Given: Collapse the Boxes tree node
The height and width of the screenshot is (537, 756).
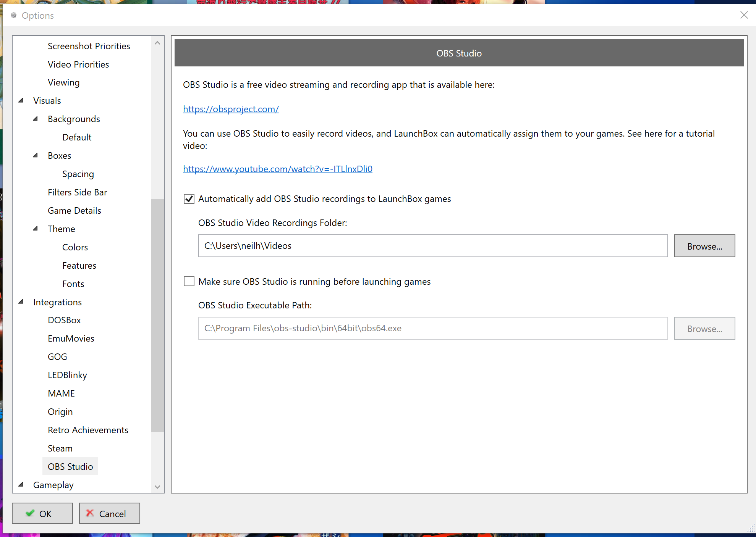Looking at the screenshot, I should coord(36,155).
